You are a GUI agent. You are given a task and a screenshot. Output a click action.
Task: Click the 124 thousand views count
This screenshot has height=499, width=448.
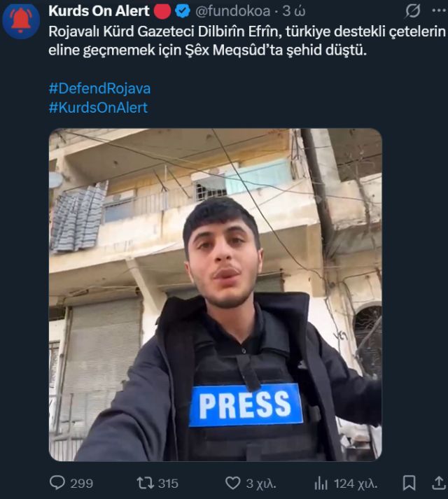point(356,484)
